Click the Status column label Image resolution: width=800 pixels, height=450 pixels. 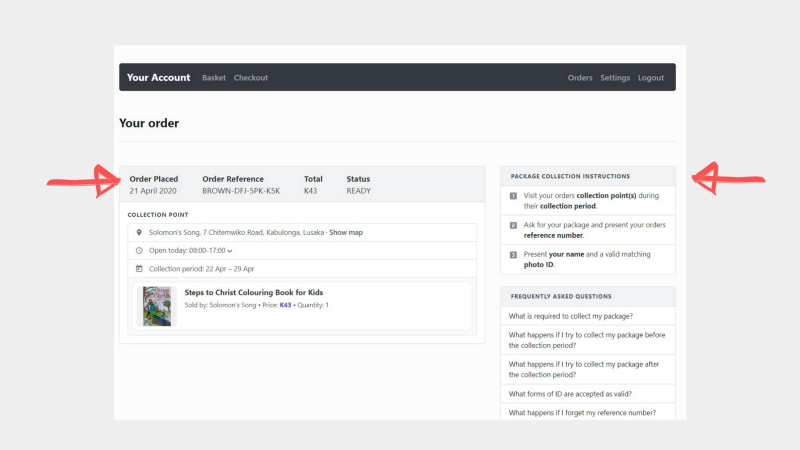point(358,179)
